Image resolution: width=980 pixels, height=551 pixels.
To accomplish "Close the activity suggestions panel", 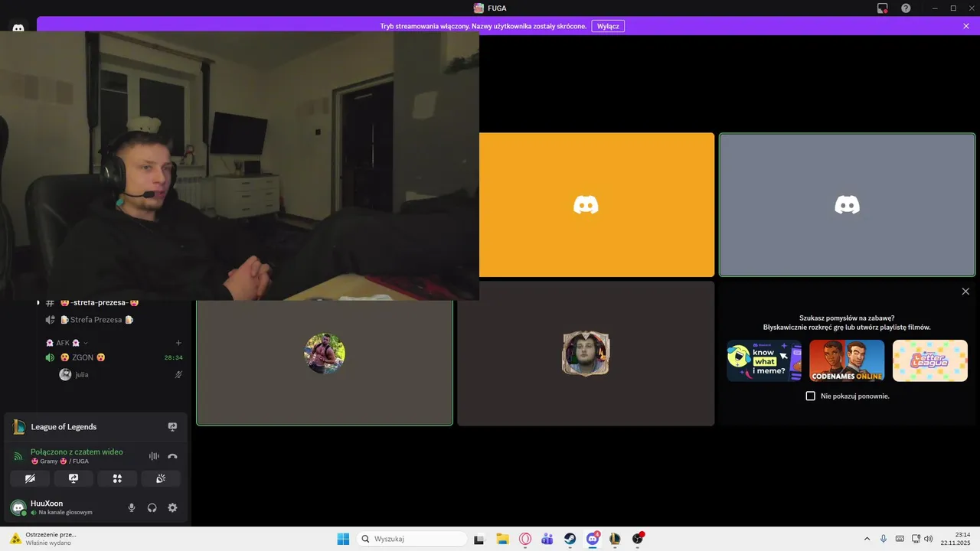I will tap(965, 292).
